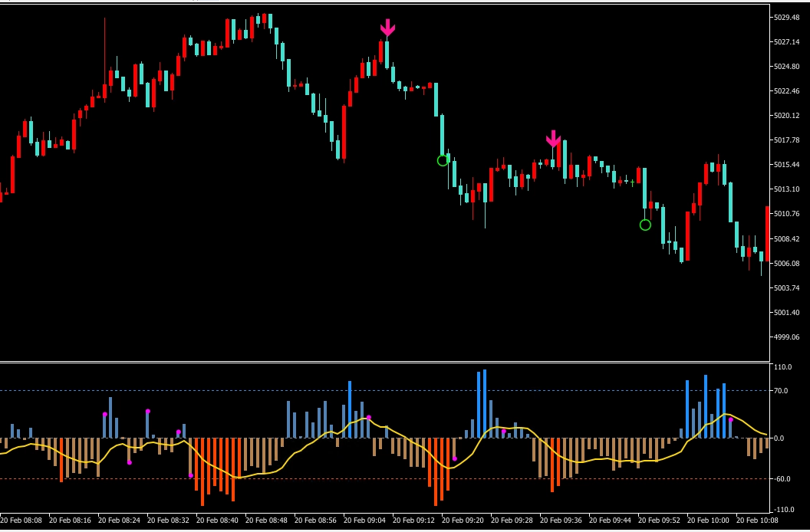The image size is (810, 532).
Task: Select the lower-right green circle marker
Action: click(645, 225)
